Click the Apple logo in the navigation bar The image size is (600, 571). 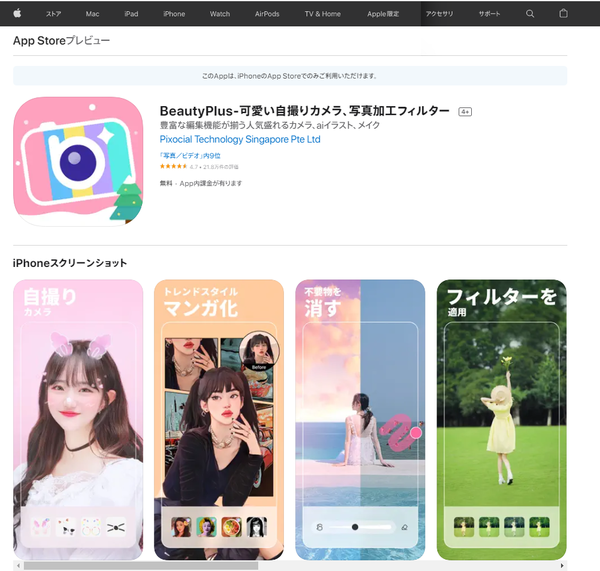pos(17,13)
